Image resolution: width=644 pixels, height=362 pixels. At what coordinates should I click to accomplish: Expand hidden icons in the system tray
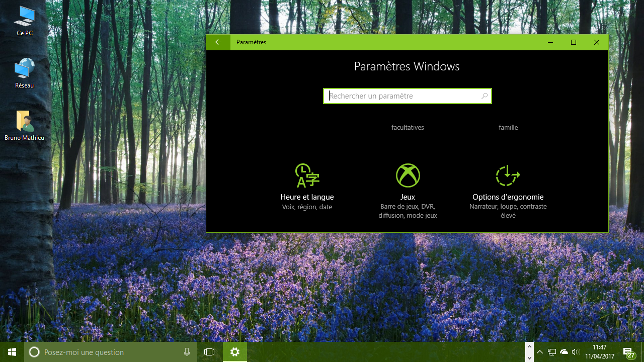[x=539, y=352]
